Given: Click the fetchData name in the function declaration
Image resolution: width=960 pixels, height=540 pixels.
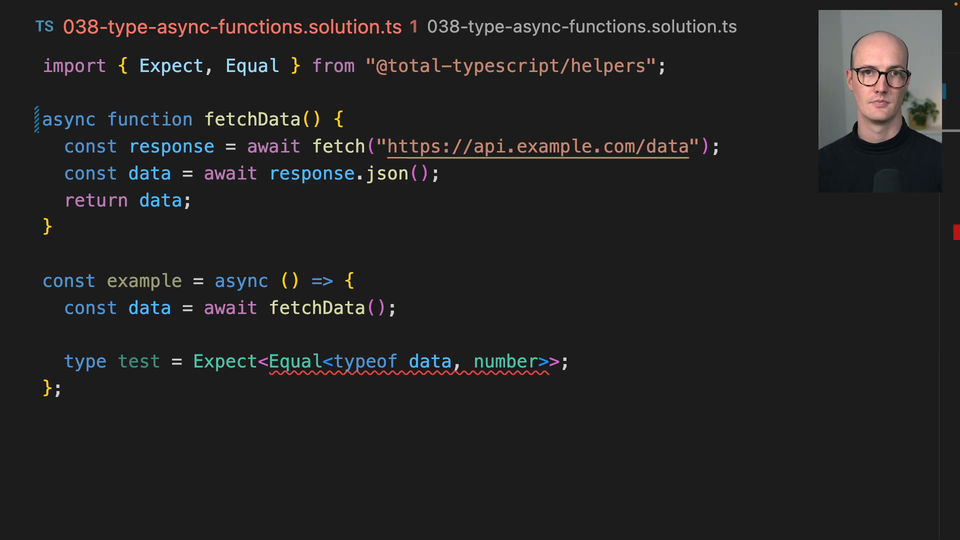Looking at the screenshot, I should 252,120.
